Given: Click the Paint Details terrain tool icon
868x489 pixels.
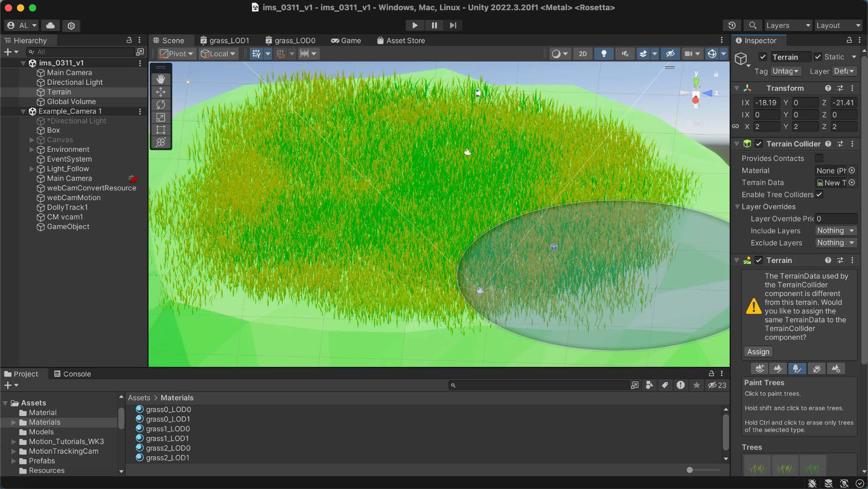Looking at the screenshot, I should (817, 369).
